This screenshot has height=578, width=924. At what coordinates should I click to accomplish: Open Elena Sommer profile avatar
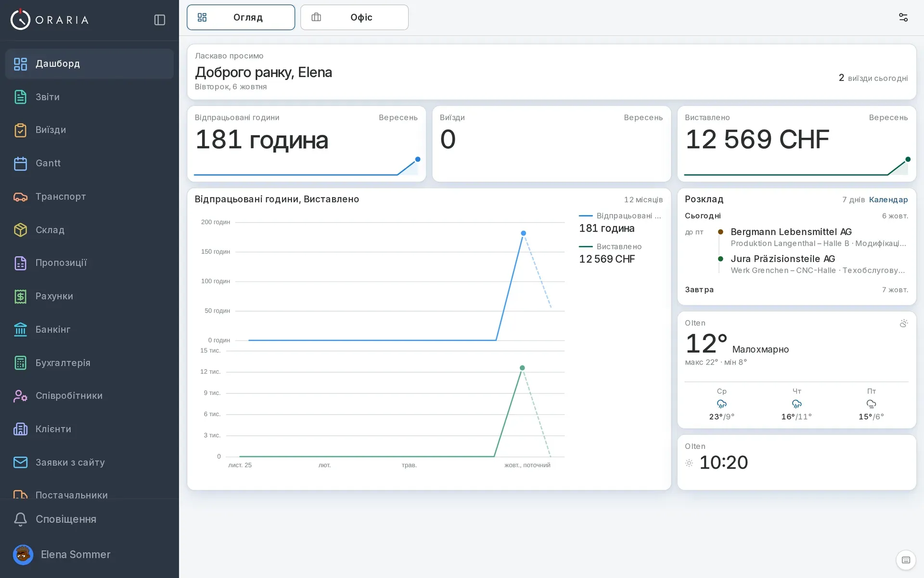23,555
